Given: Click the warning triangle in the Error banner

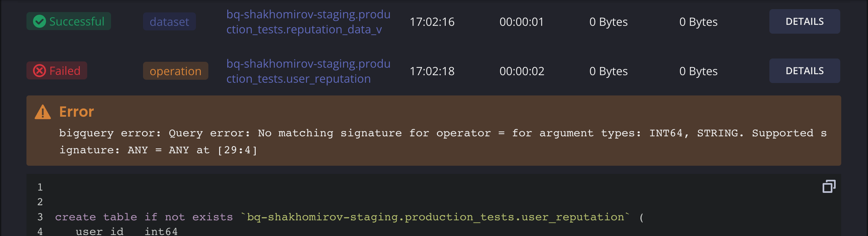Looking at the screenshot, I should 42,112.
